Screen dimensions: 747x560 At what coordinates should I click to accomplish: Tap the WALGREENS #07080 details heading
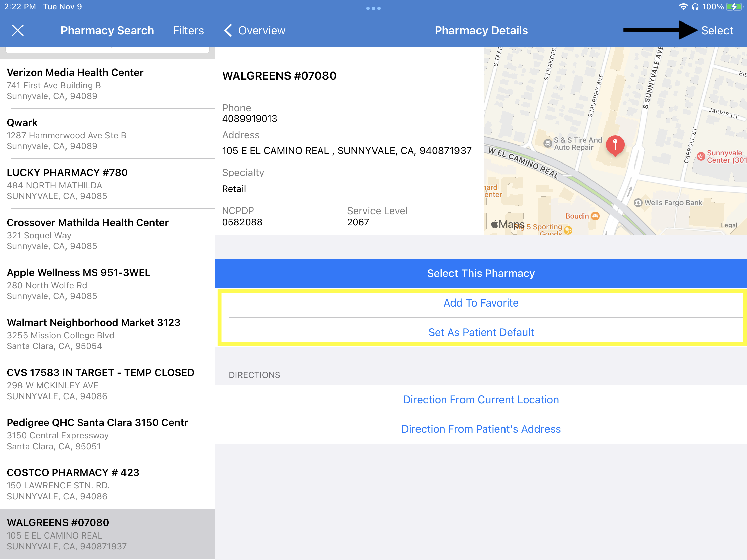pos(279,76)
